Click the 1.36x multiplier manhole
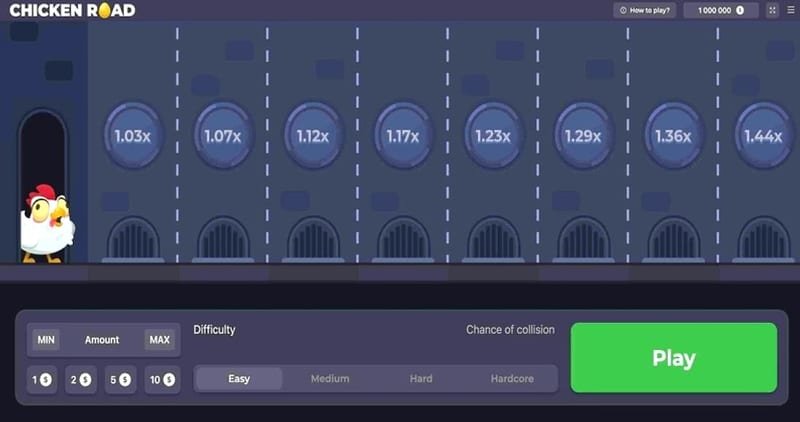The image size is (800, 422). (673, 136)
